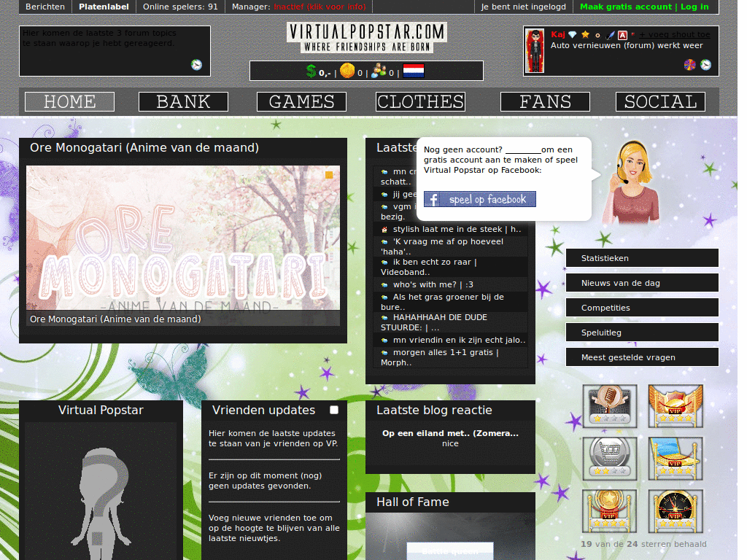Click the clock refresh icon in shout box
This screenshot has height=560, width=747.
tap(705, 65)
